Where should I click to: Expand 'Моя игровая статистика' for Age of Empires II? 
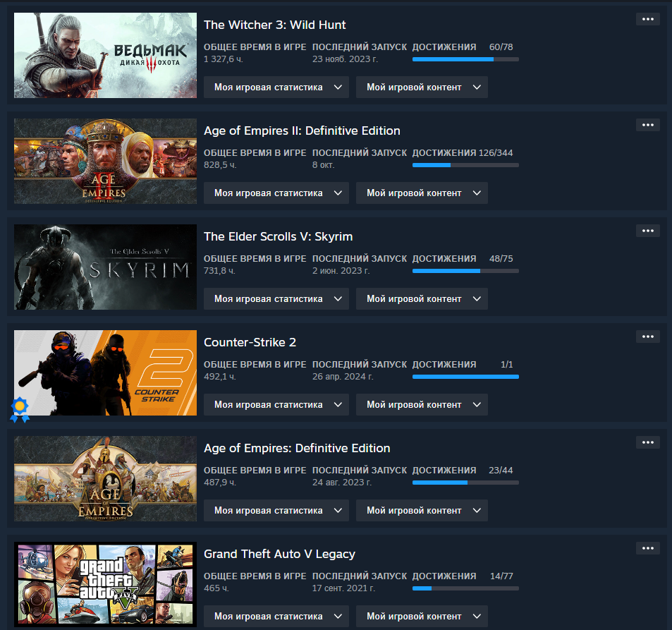click(x=276, y=193)
